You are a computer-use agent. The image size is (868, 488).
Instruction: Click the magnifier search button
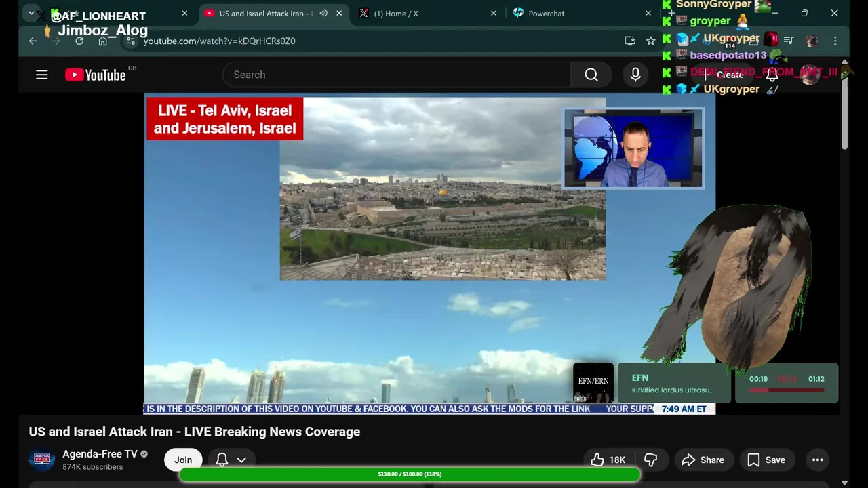coord(591,75)
